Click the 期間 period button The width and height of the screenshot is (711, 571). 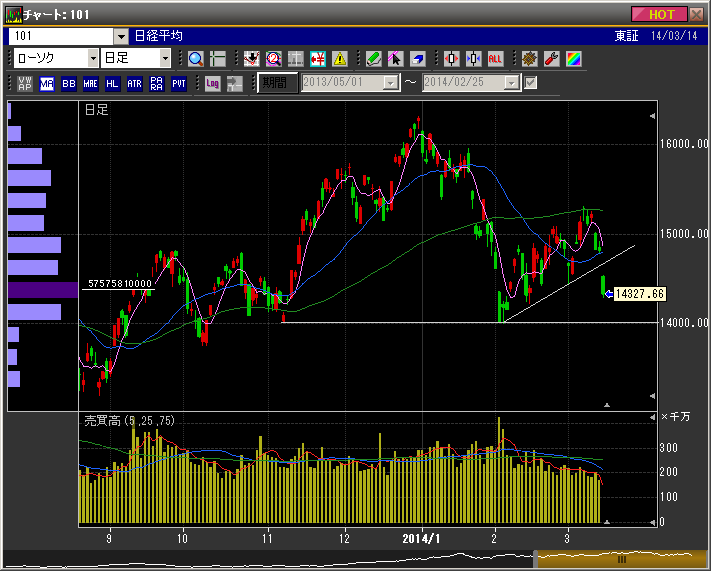[x=277, y=83]
